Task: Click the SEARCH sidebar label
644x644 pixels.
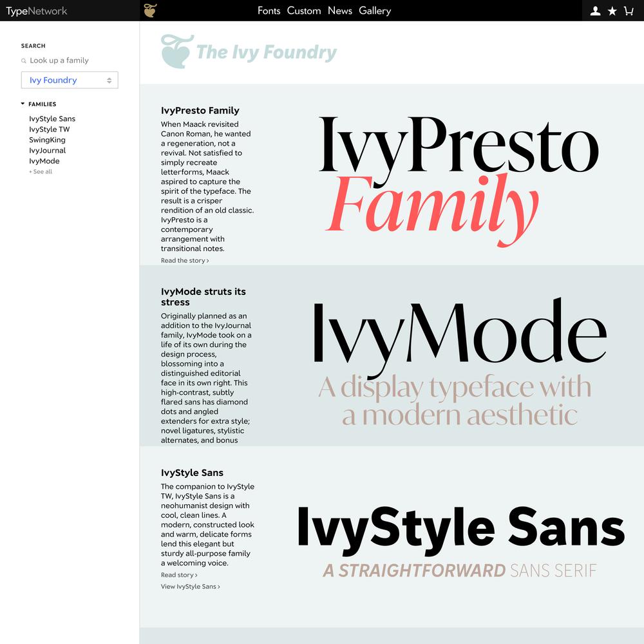Action: coord(33,46)
